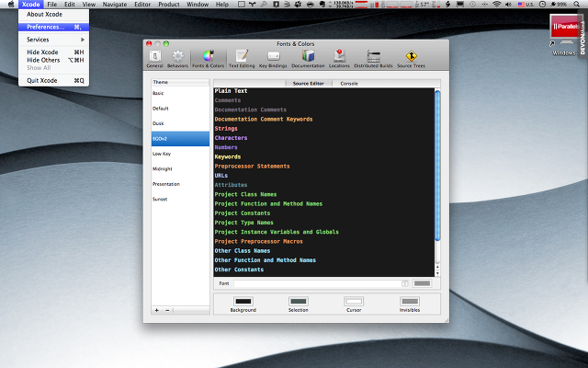
Task: Open the General preferences pane
Action: 155,59
